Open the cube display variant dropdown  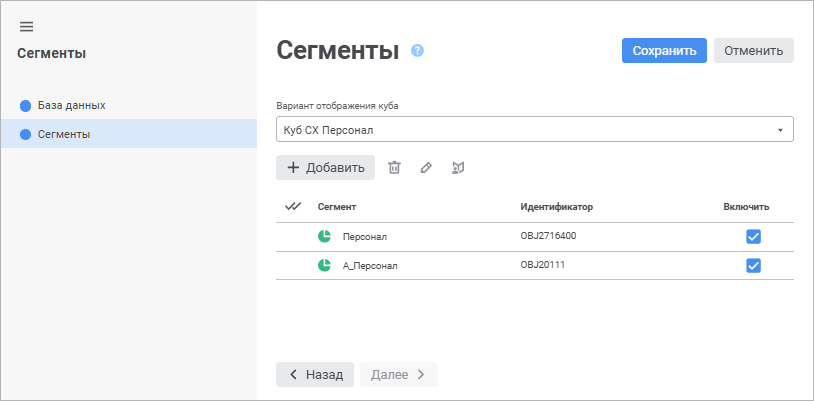coord(534,130)
